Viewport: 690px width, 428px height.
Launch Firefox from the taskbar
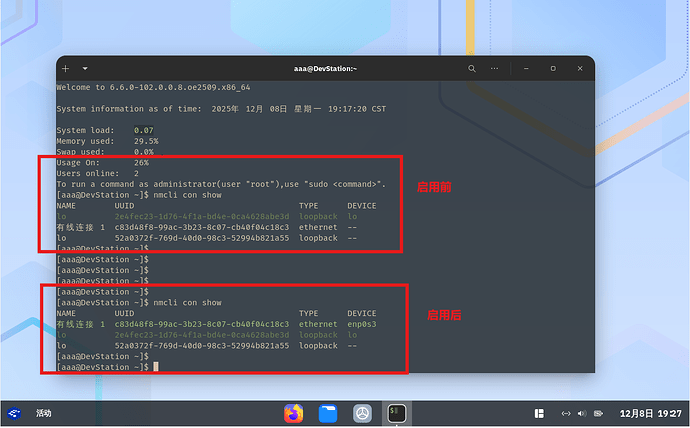tap(293, 412)
